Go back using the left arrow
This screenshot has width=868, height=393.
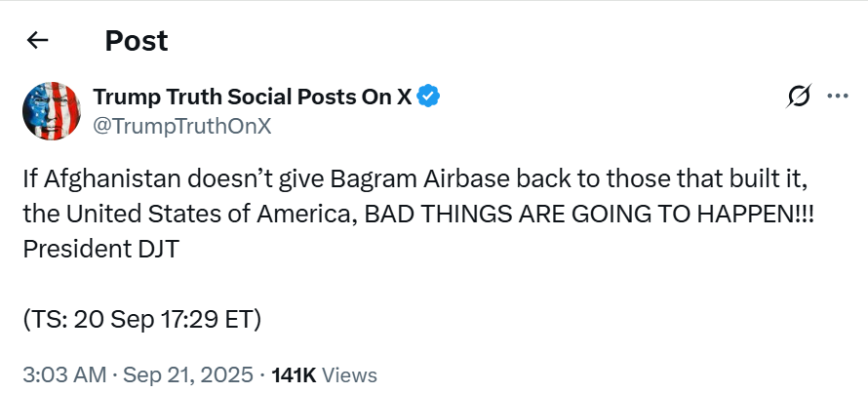click(37, 40)
